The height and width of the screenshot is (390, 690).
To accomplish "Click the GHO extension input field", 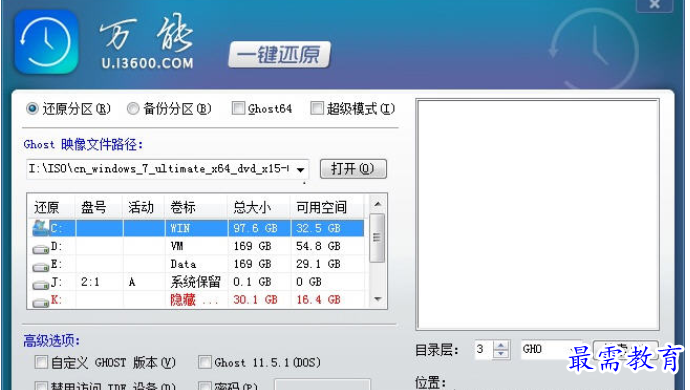I will [x=551, y=350].
